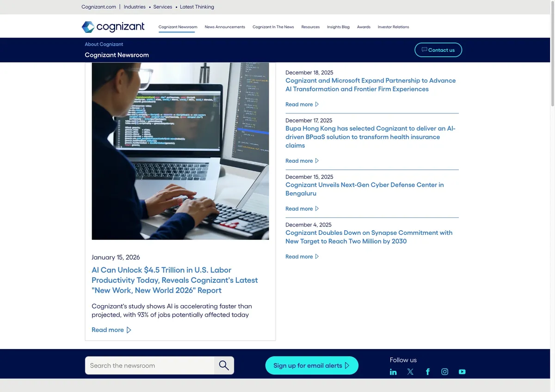Follow the About Cognizant breadcrumb link
This screenshot has width=555, height=392.
click(104, 44)
